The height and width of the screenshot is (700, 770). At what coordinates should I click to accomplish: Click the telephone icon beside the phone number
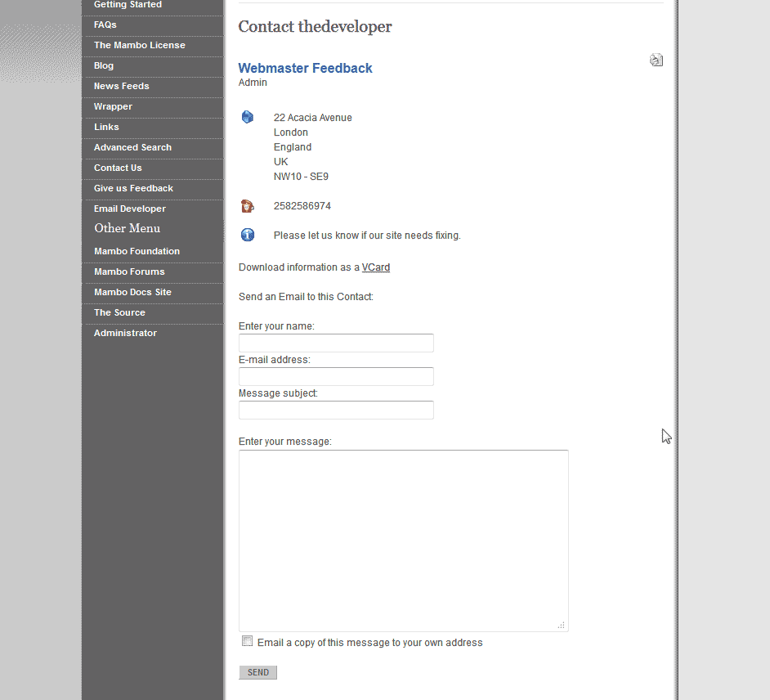[x=248, y=205]
